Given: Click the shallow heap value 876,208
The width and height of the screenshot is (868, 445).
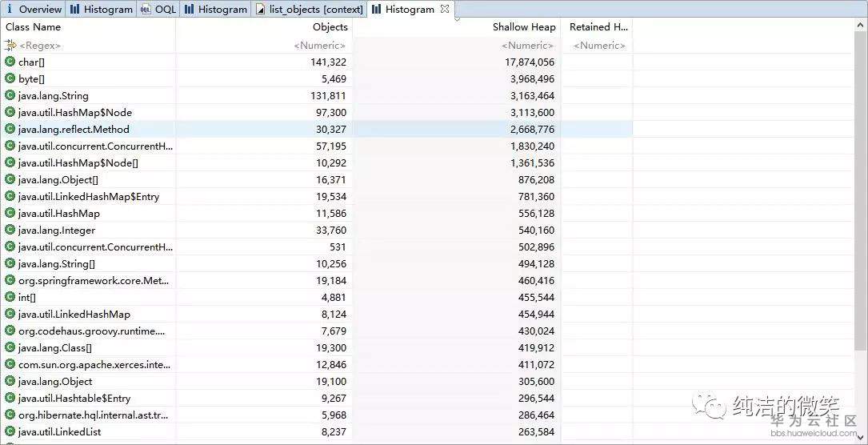Looking at the screenshot, I should 536,179.
